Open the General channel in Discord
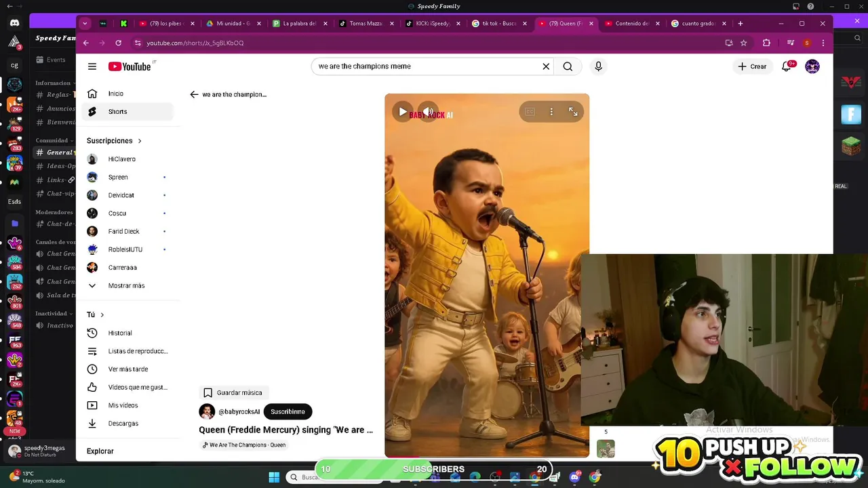 click(x=54, y=152)
